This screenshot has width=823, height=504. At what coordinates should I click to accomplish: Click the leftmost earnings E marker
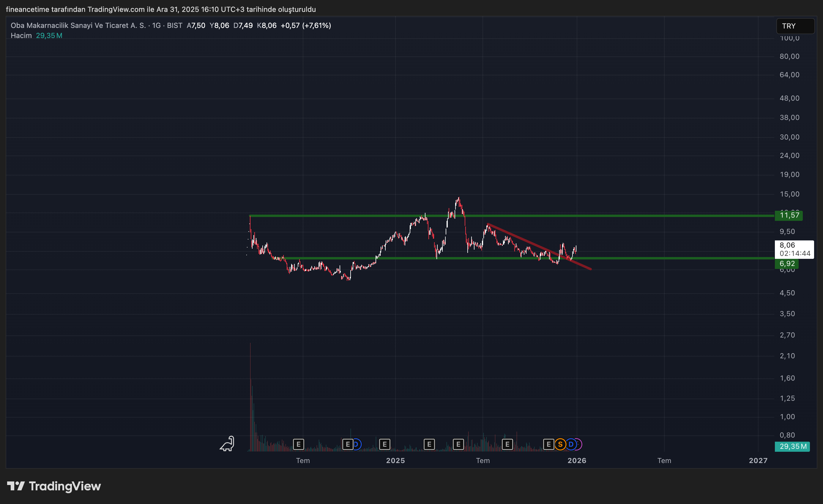[298, 444]
